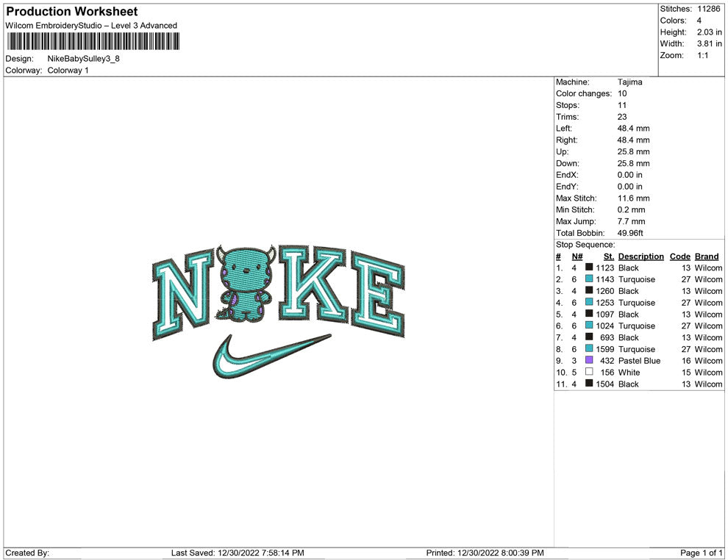This screenshot has height=560, width=728.
Task: Click the 'N#' column header
Action: 577,256
